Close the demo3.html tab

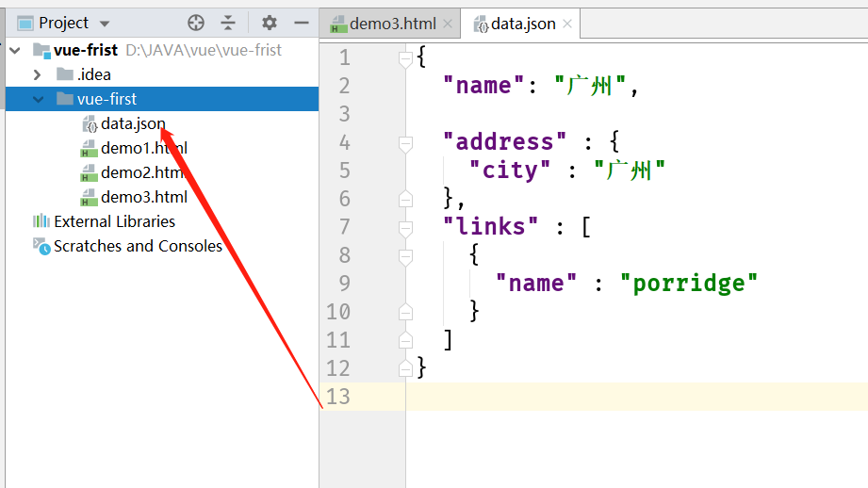click(448, 24)
